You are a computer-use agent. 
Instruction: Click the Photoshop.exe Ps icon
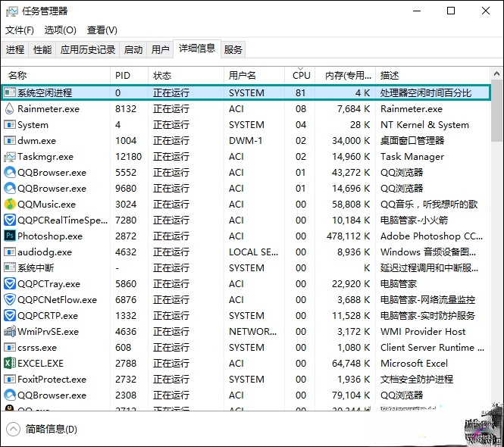[10, 236]
